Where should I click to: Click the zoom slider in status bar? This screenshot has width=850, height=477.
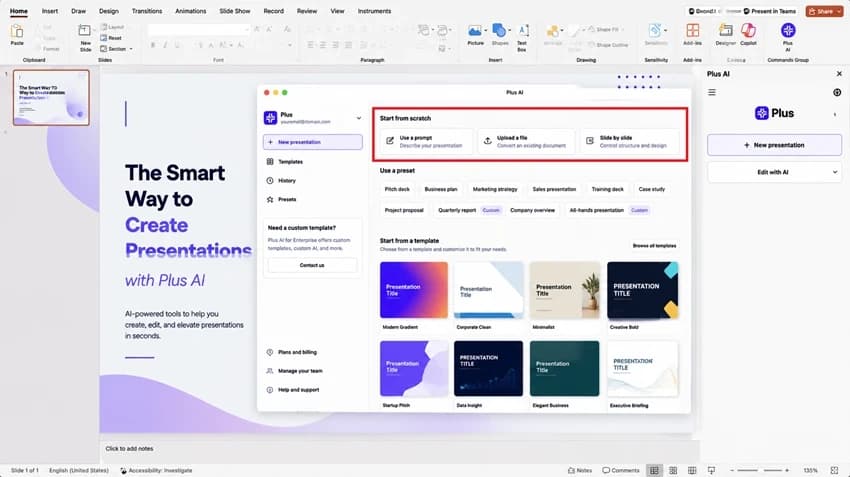(759, 470)
